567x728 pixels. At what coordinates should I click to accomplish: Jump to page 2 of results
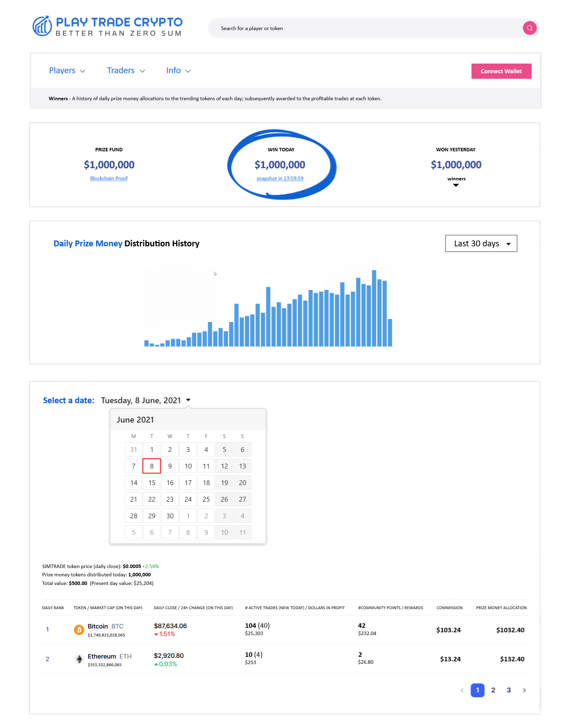coord(493,690)
